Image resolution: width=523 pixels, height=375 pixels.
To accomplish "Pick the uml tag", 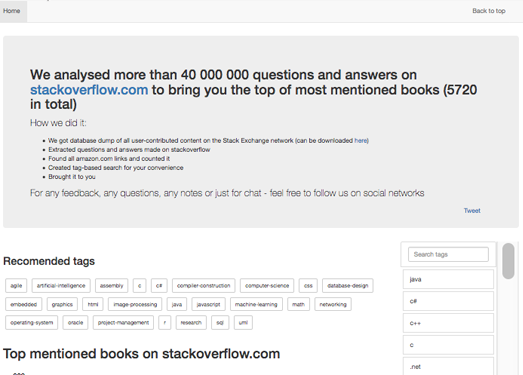I will point(243,323).
